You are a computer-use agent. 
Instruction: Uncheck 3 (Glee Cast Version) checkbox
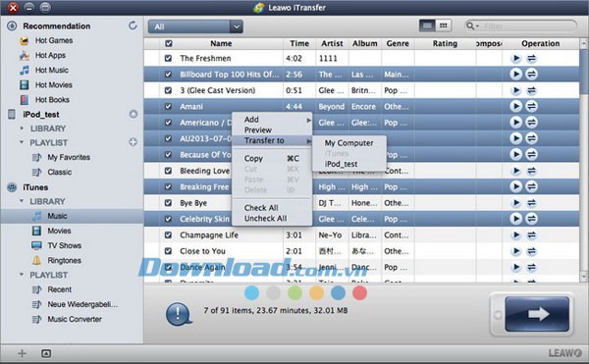coord(168,90)
